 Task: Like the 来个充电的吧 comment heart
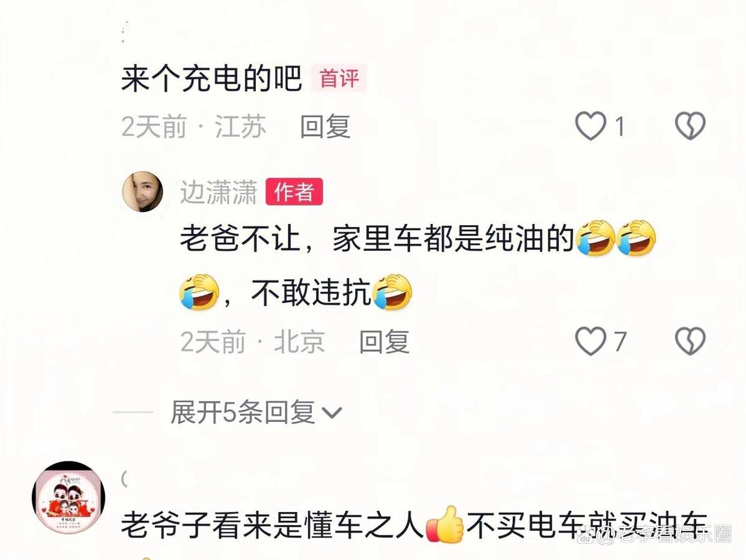[590, 127]
